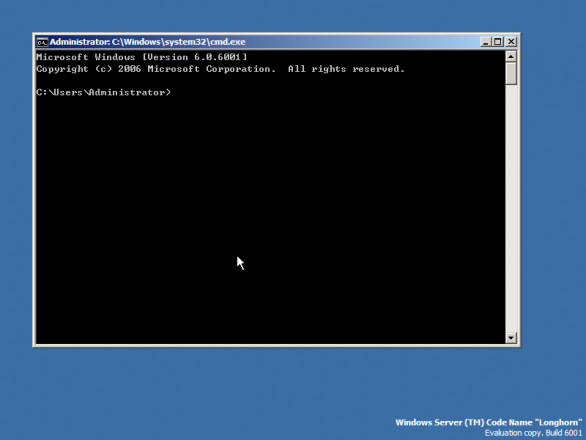Image resolution: width=586 pixels, height=440 pixels.
Task: Minimize the Administrator cmd.exe window
Action: pos(485,42)
